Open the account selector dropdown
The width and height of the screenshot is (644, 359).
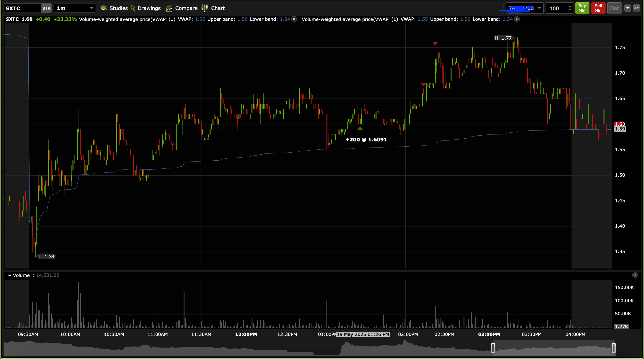[539, 8]
